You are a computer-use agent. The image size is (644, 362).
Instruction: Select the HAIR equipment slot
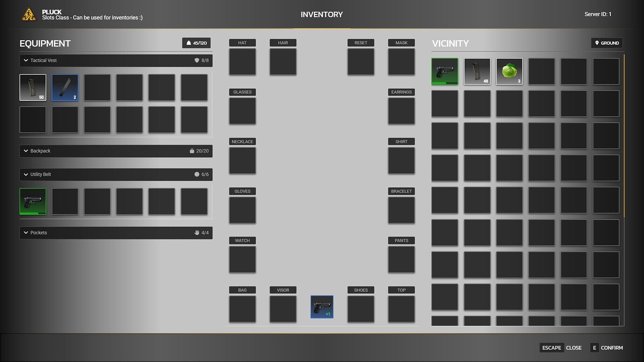283,62
